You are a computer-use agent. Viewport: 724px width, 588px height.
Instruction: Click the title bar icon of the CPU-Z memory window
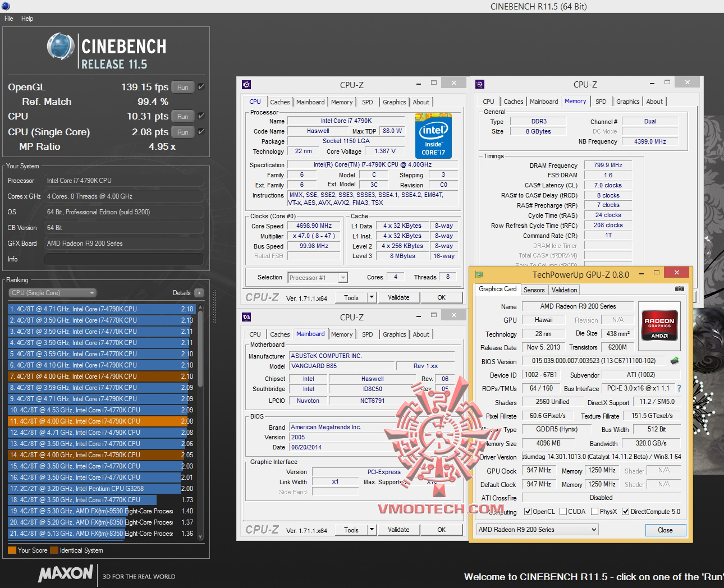480,84
